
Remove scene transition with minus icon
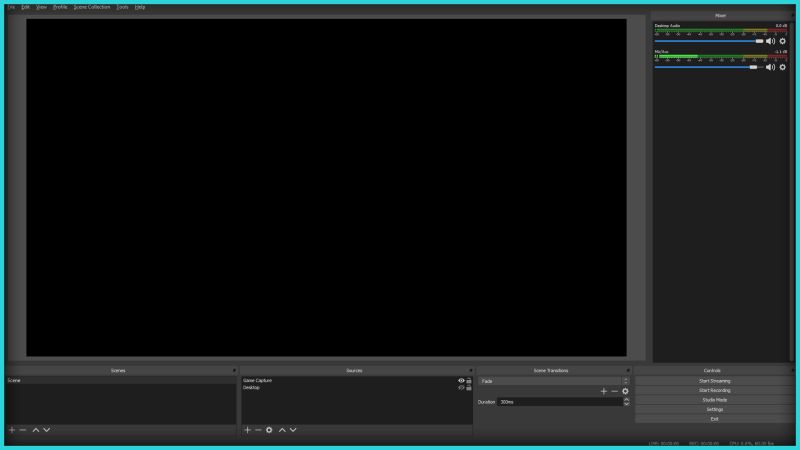click(614, 391)
